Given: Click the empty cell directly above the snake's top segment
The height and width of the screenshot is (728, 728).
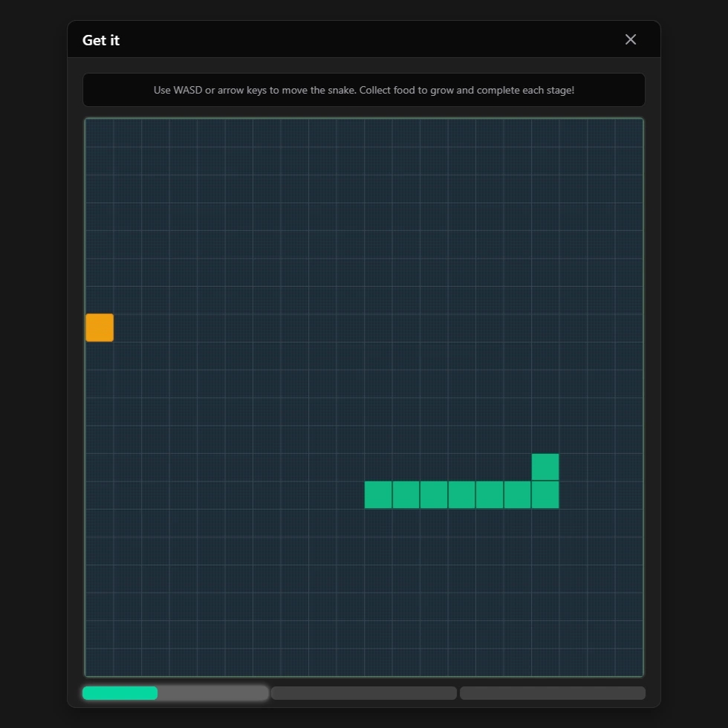Looking at the screenshot, I should click(545, 439).
